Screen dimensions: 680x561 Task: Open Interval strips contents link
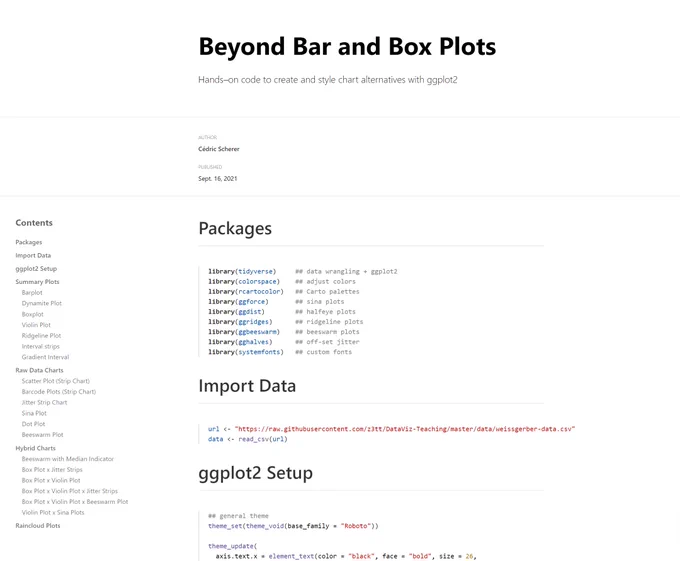click(x=41, y=346)
